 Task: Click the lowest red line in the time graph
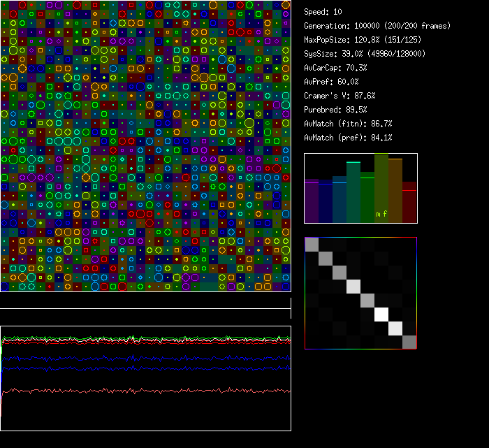click(140, 391)
